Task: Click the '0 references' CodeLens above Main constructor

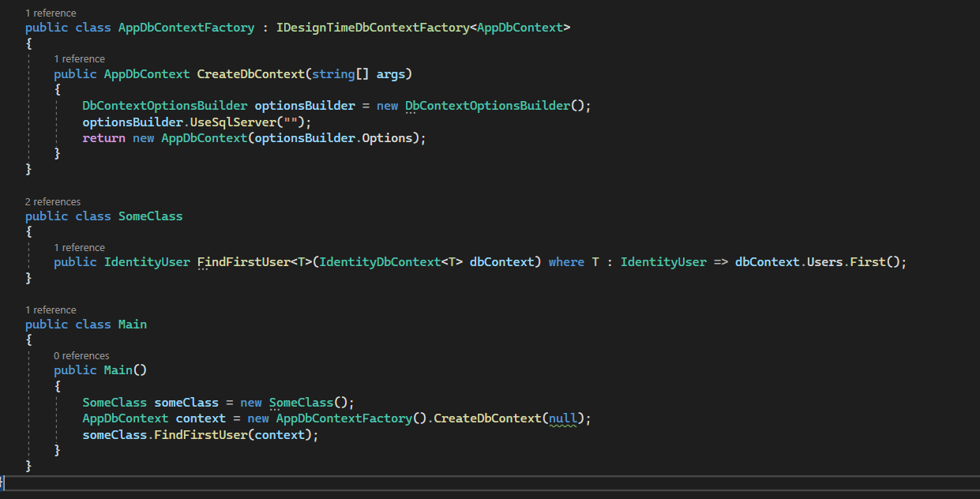Action: click(x=81, y=356)
